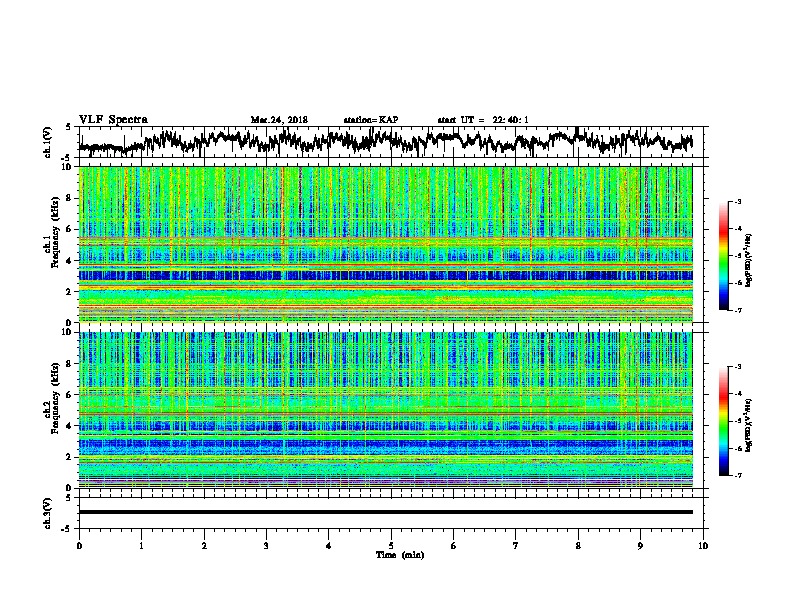This screenshot has width=792, height=612.
Task: Click the date 'Mar.24, 2018' label
Action: 279,120
